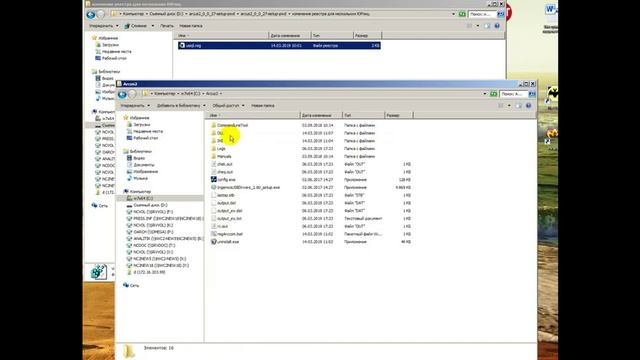Viewport: 640px width, 360px height.
Task: Sort by Дата изменения column in Arcus2
Action: 321,116
